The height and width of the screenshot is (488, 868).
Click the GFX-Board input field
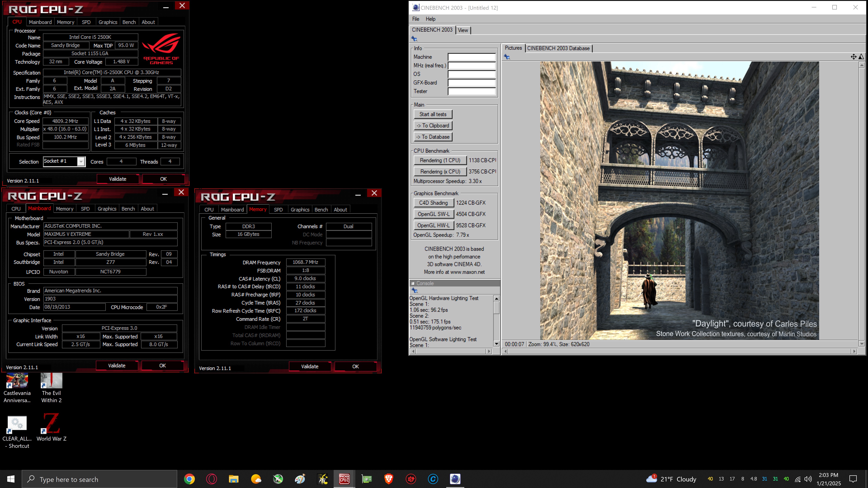click(471, 83)
